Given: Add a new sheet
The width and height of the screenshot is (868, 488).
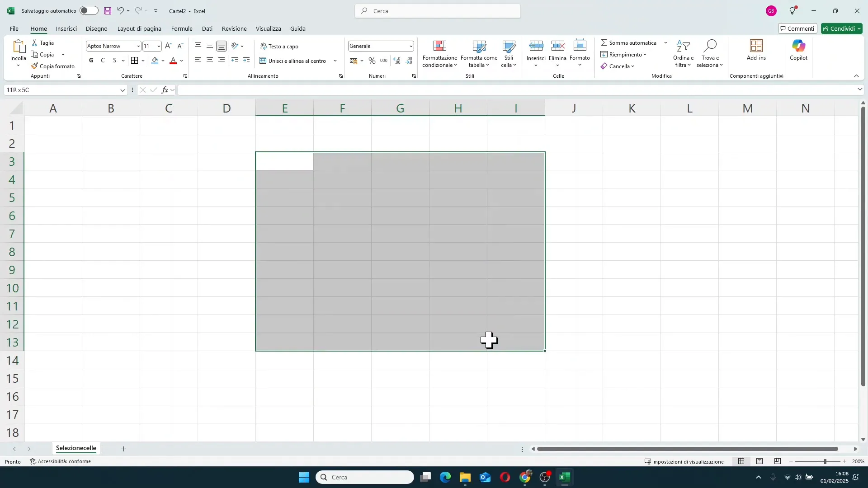Looking at the screenshot, I should (123, 449).
